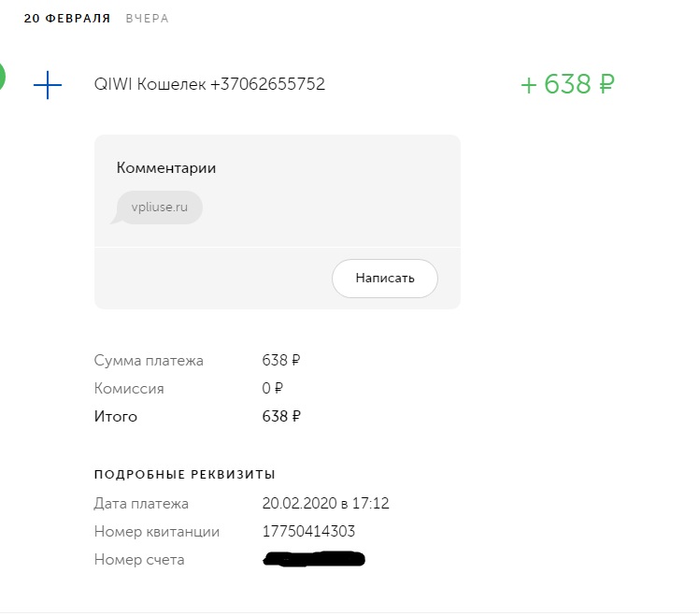Viewport: 699px width, 616px height.
Task: Click the green circle at left edge
Action: click(2, 77)
